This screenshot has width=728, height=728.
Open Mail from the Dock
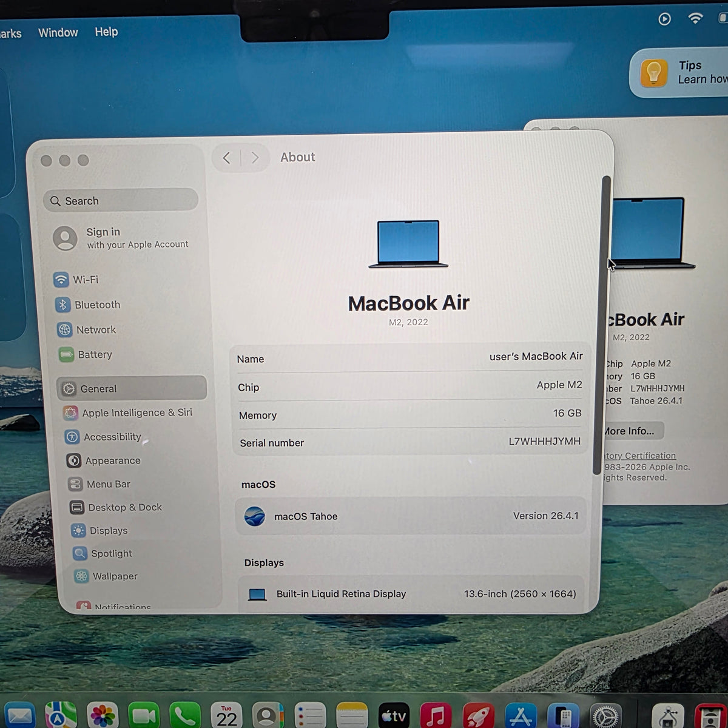pos(19,716)
